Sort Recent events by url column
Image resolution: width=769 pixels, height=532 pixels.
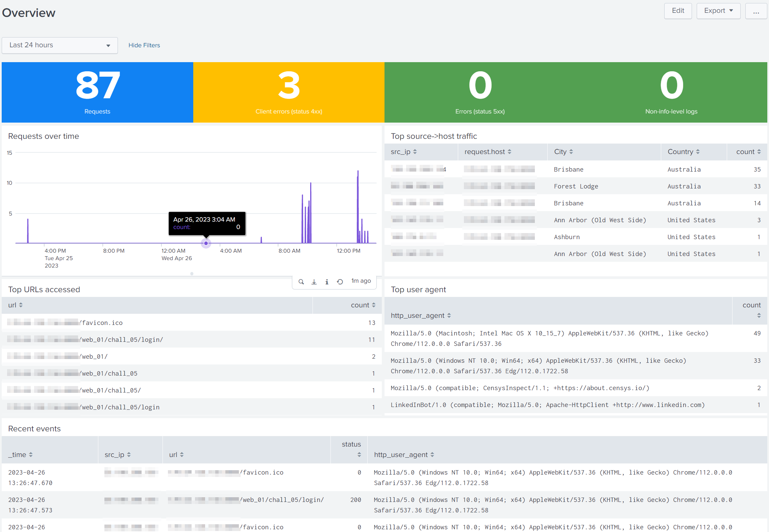[x=176, y=455]
